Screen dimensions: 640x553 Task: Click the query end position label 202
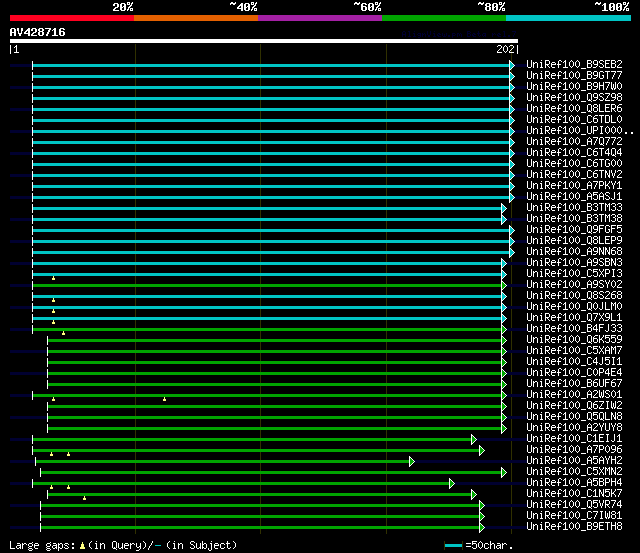coord(506,49)
